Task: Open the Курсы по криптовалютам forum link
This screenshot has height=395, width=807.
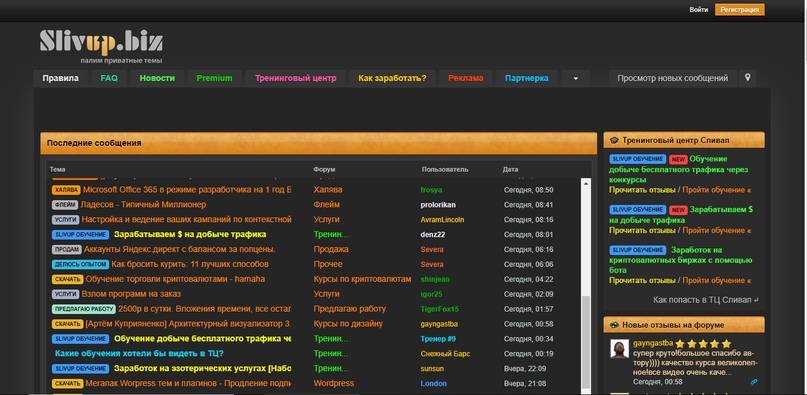Action: [362, 280]
